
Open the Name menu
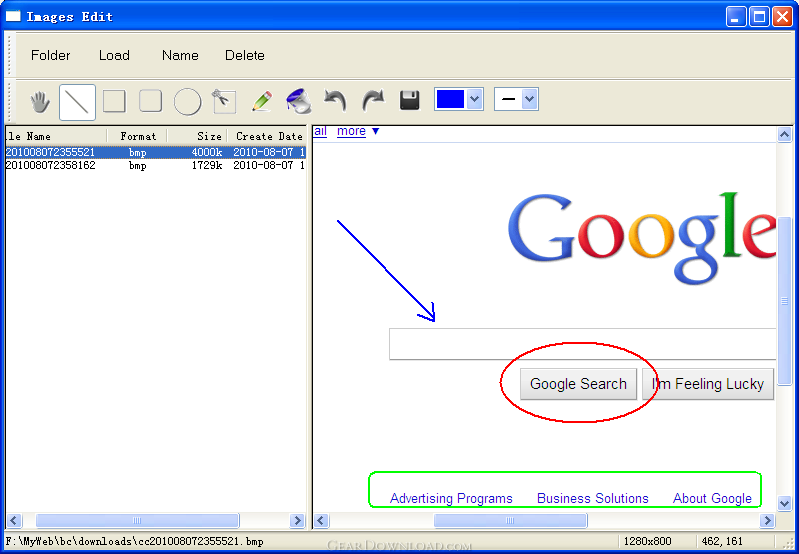click(x=180, y=55)
